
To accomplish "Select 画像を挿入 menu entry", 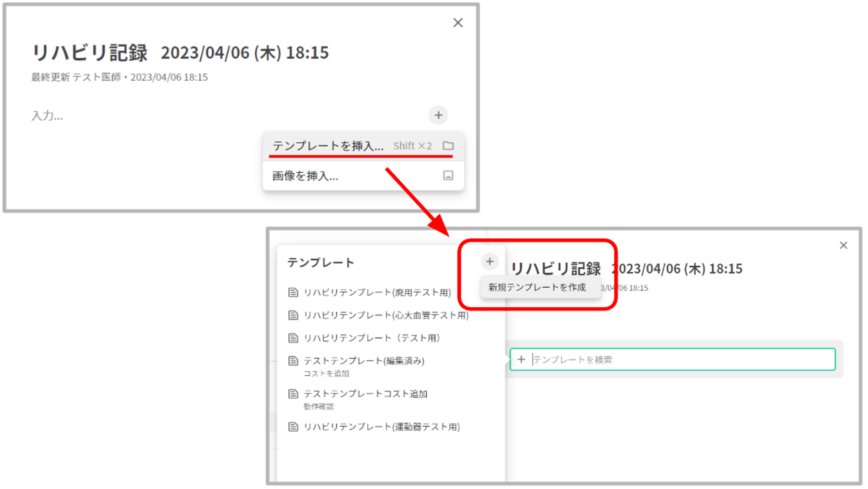I will pos(305,176).
